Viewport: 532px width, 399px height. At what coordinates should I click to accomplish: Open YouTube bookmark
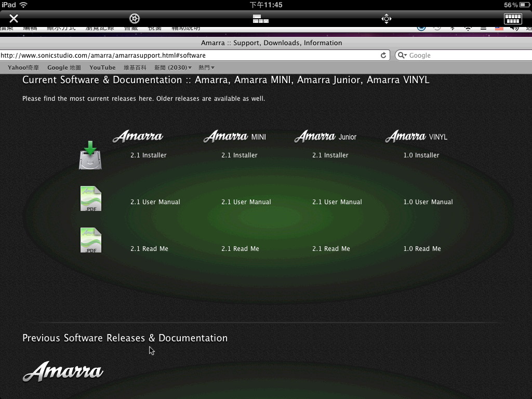102,68
